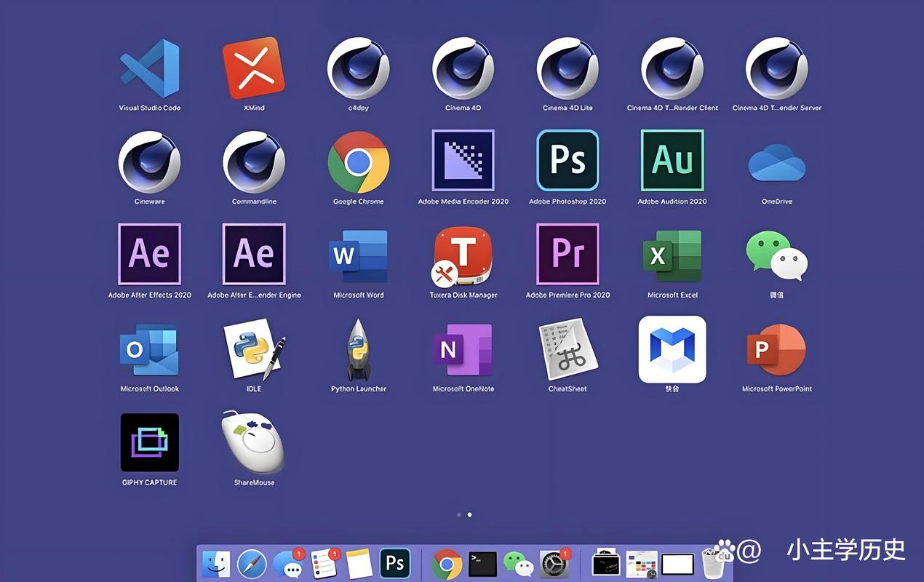Launch Tuxera Disk Manager

point(463,255)
